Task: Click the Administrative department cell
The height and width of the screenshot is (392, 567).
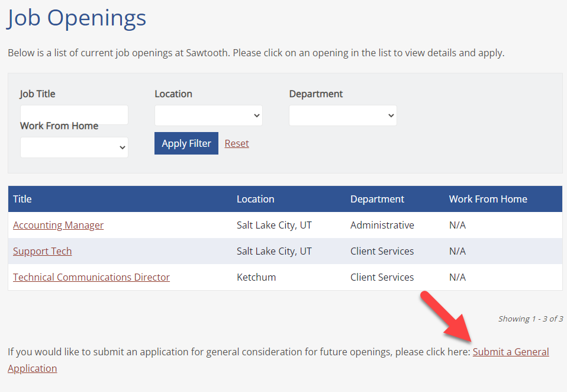Action: click(382, 225)
